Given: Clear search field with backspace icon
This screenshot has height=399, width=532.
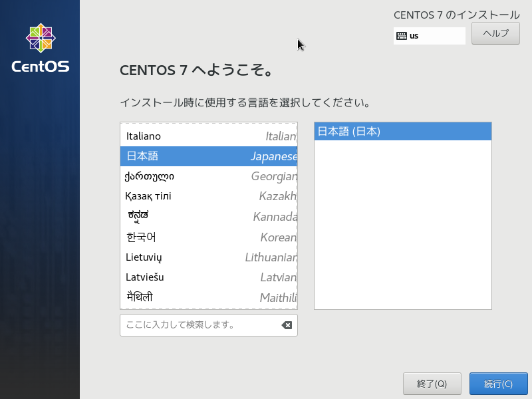Looking at the screenshot, I should [x=286, y=325].
